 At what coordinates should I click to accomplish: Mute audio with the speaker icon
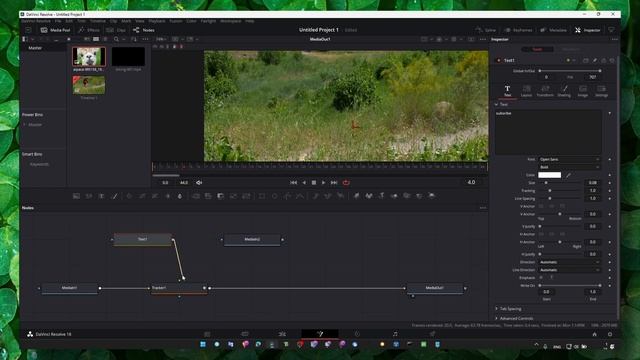pyautogui.click(x=199, y=182)
